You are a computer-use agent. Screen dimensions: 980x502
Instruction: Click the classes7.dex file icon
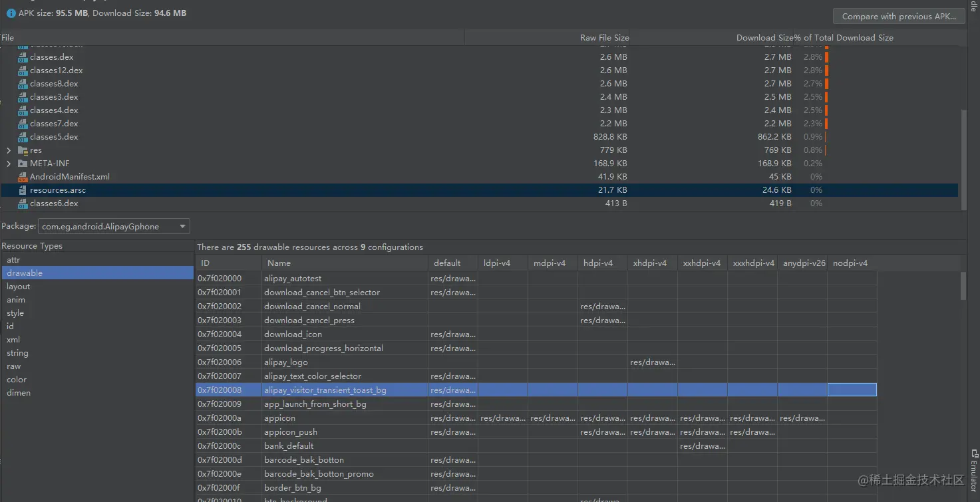click(23, 124)
